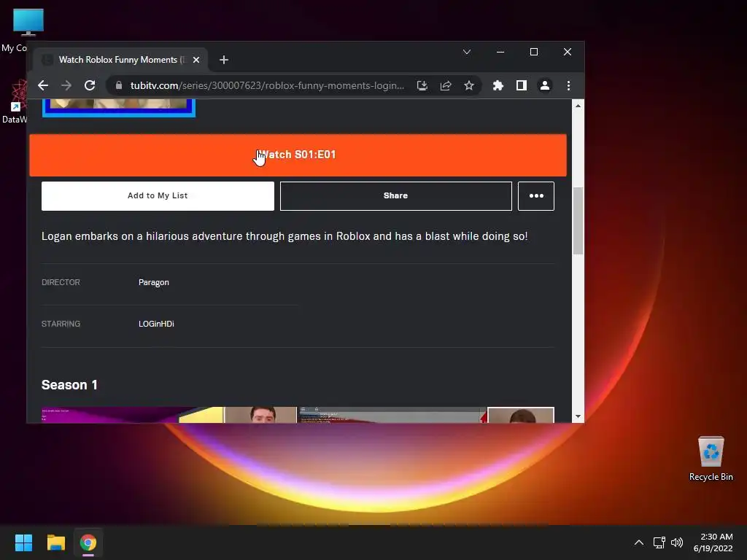
Task: Click the Share button
Action: (x=396, y=195)
